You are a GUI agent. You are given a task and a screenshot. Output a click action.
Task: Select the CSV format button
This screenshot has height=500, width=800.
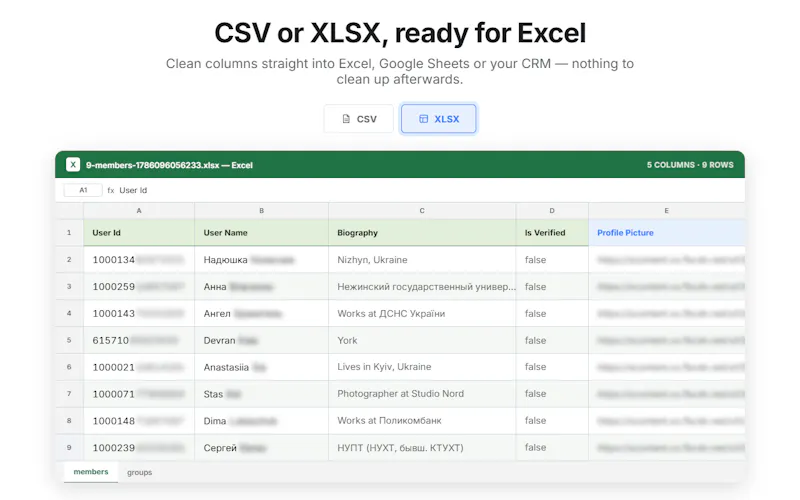359,119
